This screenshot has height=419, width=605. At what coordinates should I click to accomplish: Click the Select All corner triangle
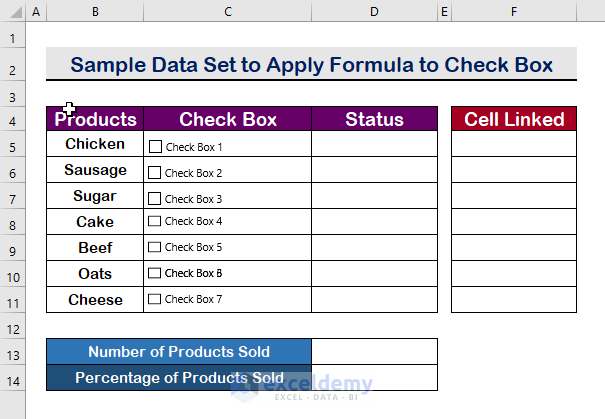(13, 12)
